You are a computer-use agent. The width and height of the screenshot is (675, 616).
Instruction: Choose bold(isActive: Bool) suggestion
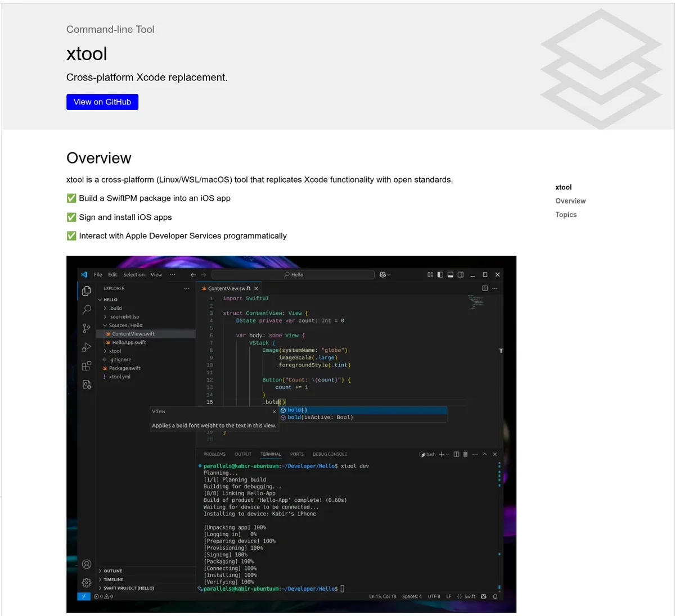[363, 418]
